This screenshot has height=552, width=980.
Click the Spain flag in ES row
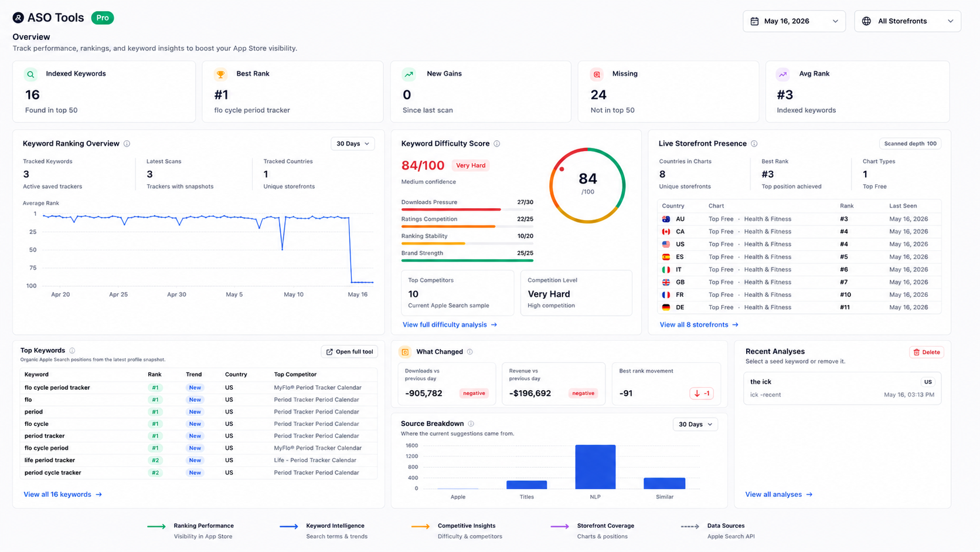(666, 257)
